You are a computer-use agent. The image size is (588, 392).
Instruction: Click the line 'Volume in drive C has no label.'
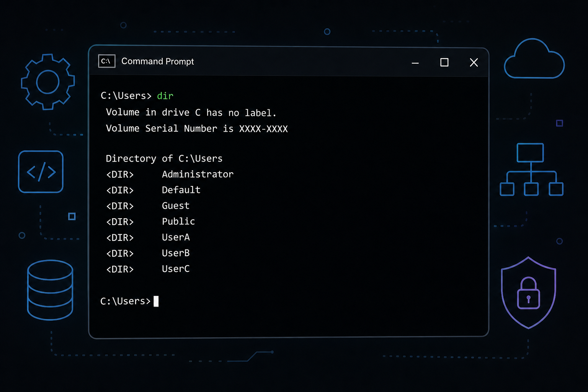(x=191, y=113)
